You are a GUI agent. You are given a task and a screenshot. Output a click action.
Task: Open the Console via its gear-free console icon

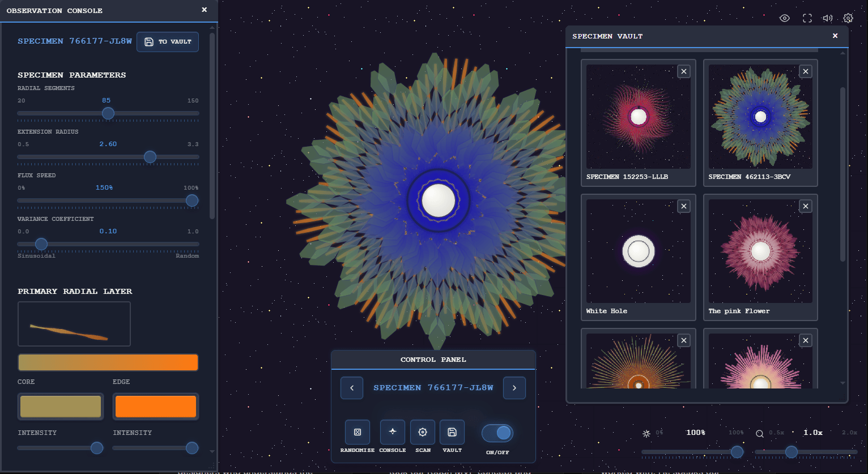[x=393, y=432]
